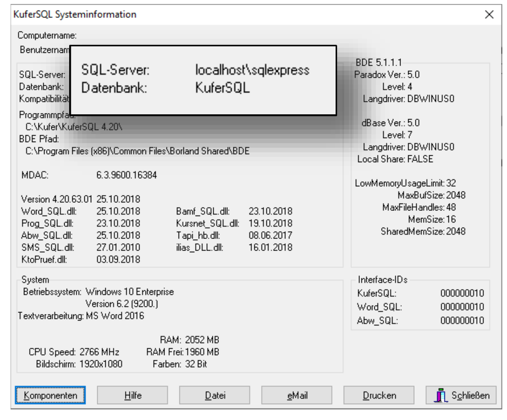Viewport: 507px width, 420px height.
Task: Click the Komponenten button
Action: click(x=50, y=395)
